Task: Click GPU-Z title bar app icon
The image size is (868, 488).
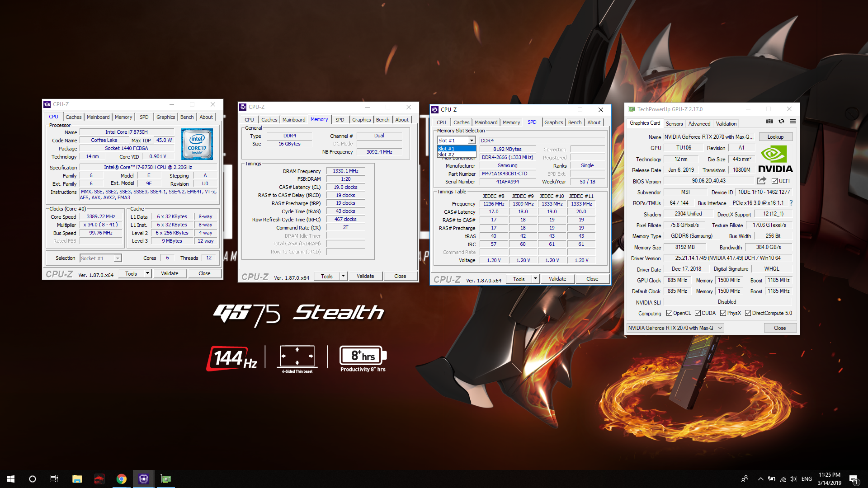Action: 632,109
